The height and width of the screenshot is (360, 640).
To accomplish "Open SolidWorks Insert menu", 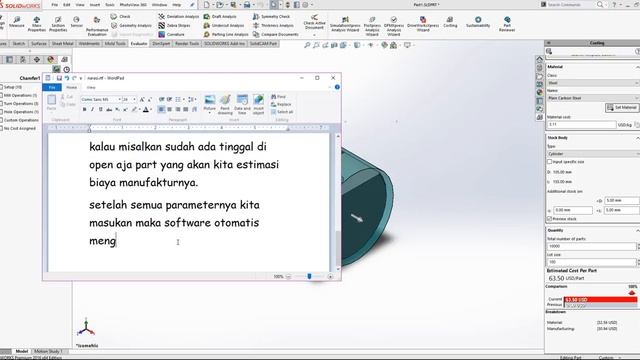I will pyautogui.click(x=95, y=5).
